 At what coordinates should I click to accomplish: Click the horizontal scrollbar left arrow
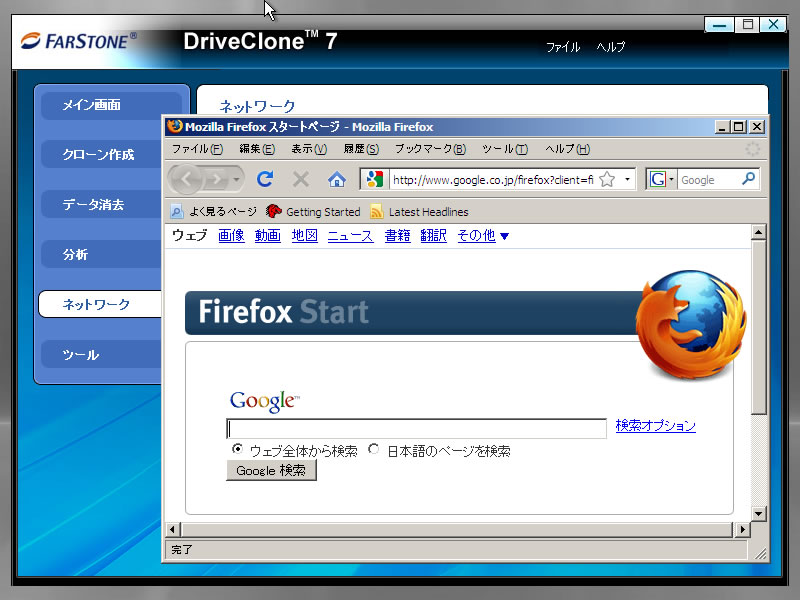[x=172, y=530]
